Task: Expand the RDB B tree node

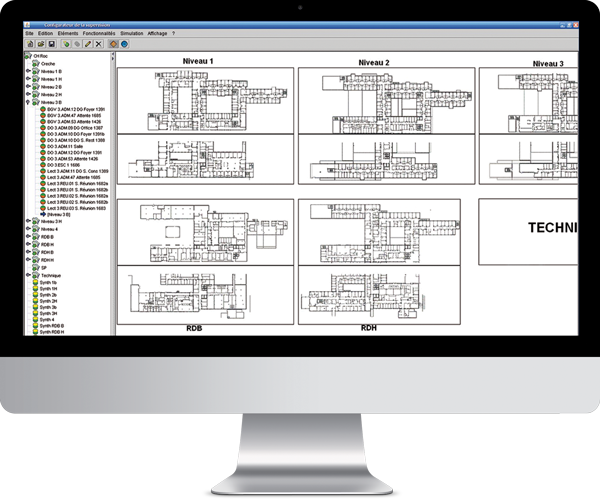Action: pos(28,237)
